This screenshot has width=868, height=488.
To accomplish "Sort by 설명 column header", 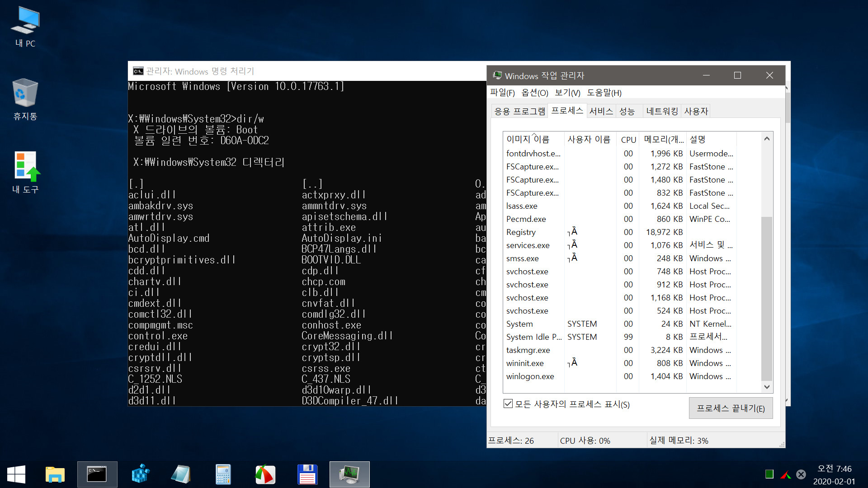I will [x=711, y=140].
